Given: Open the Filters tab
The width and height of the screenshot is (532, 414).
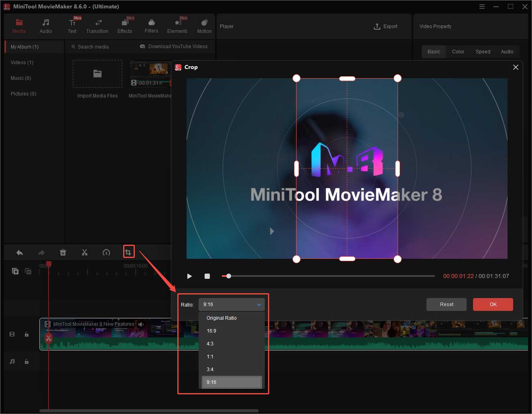Looking at the screenshot, I should (x=151, y=26).
